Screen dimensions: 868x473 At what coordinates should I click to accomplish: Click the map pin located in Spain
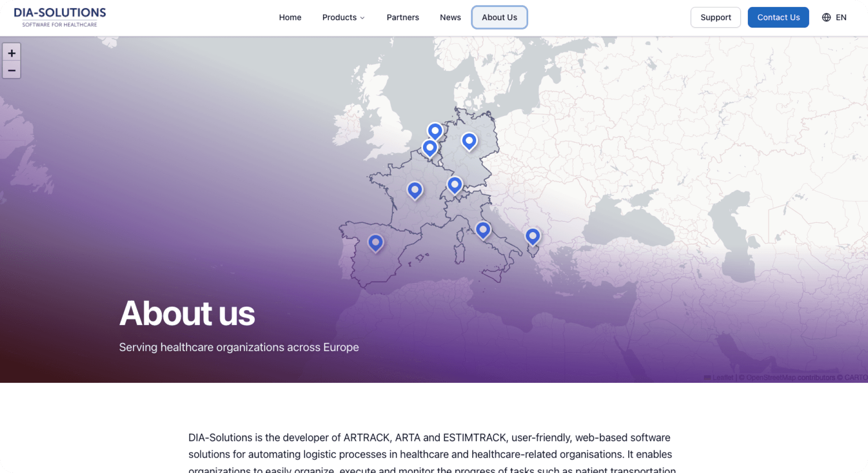pyautogui.click(x=376, y=243)
